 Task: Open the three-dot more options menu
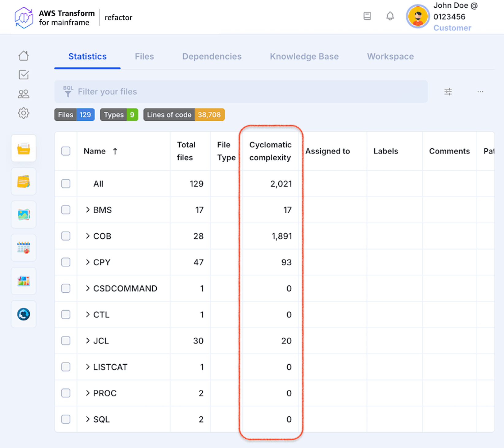tap(480, 92)
